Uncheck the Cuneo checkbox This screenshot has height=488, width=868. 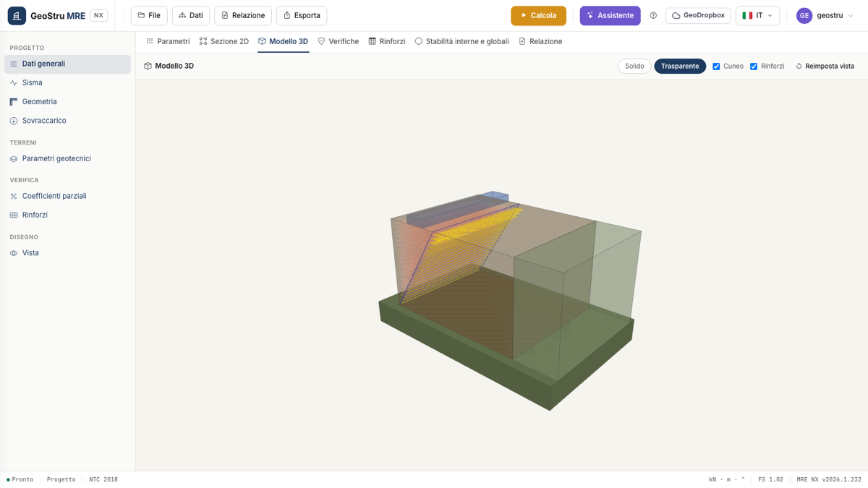(x=716, y=67)
